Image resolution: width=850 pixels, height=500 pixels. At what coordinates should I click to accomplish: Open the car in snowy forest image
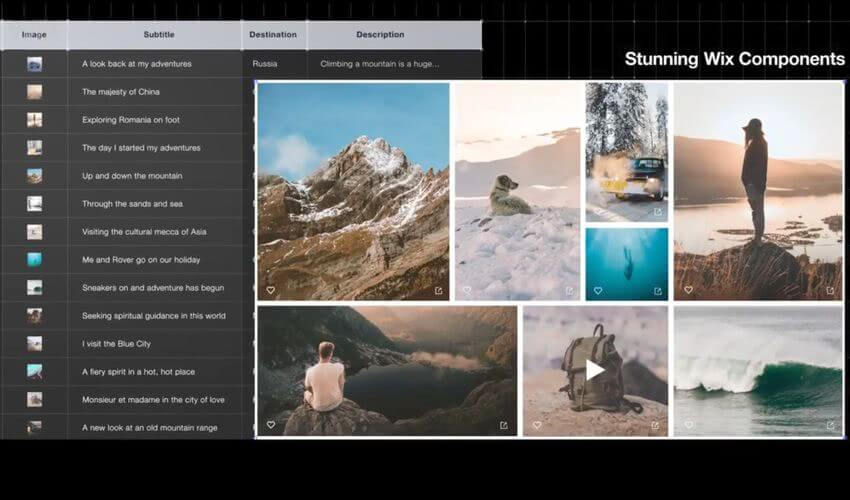(627, 152)
